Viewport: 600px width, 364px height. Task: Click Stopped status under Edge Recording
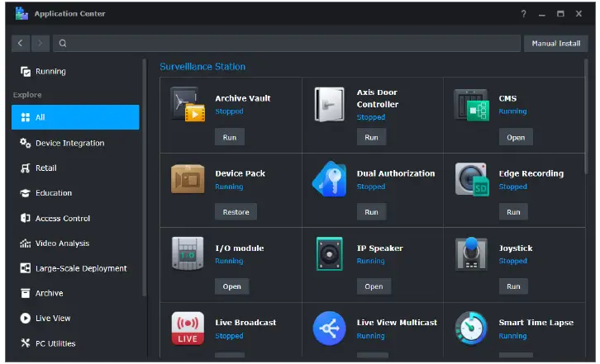[x=512, y=187]
